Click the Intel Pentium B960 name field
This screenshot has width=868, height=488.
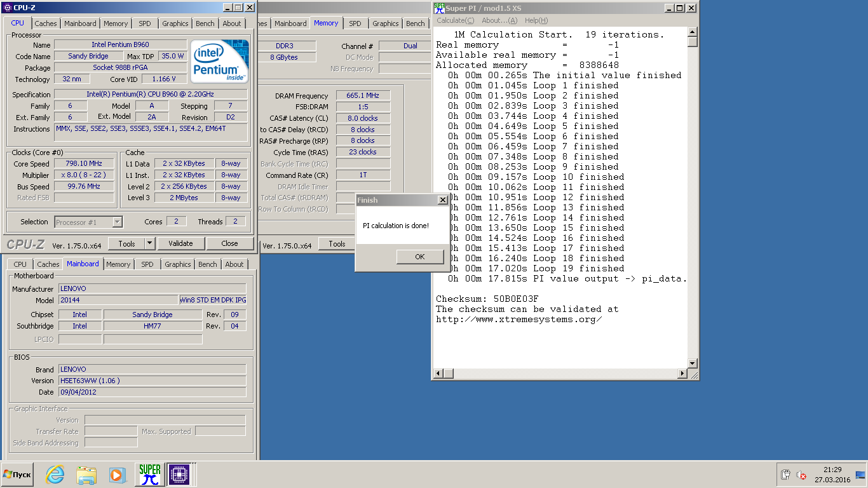(x=121, y=44)
